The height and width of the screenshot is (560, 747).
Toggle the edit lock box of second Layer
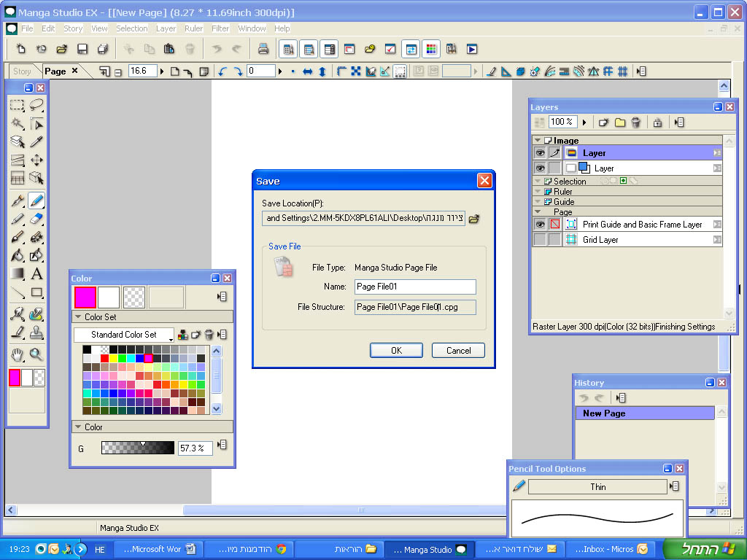pyautogui.click(x=554, y=168)
